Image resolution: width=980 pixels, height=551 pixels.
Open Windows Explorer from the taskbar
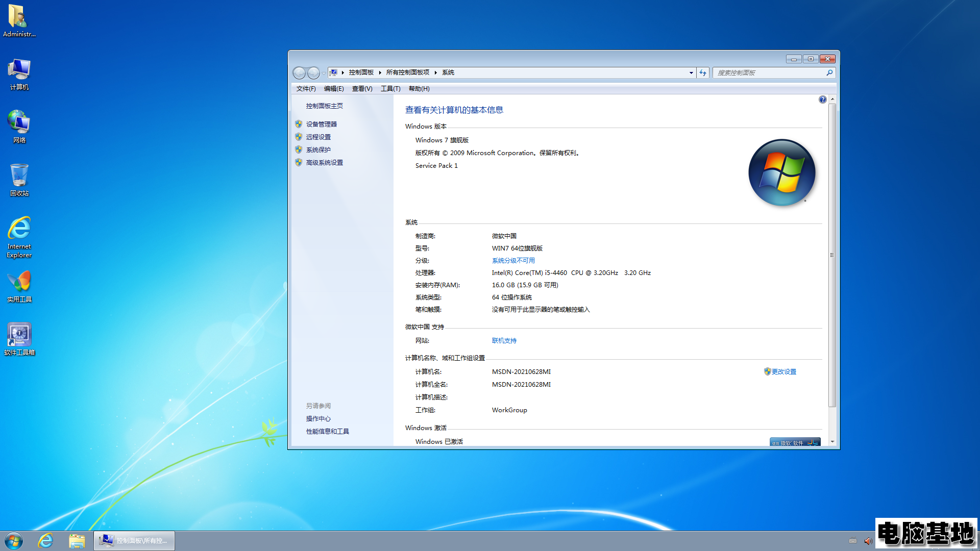tap(77, 541)
